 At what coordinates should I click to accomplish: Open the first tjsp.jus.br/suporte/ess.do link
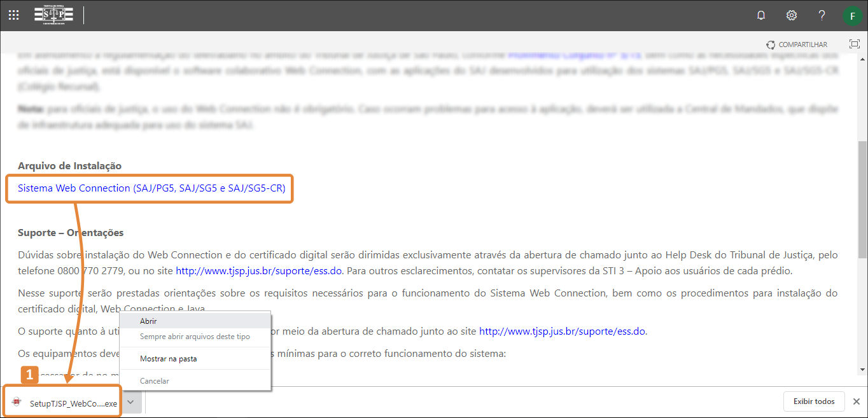[x=259, y=271]
